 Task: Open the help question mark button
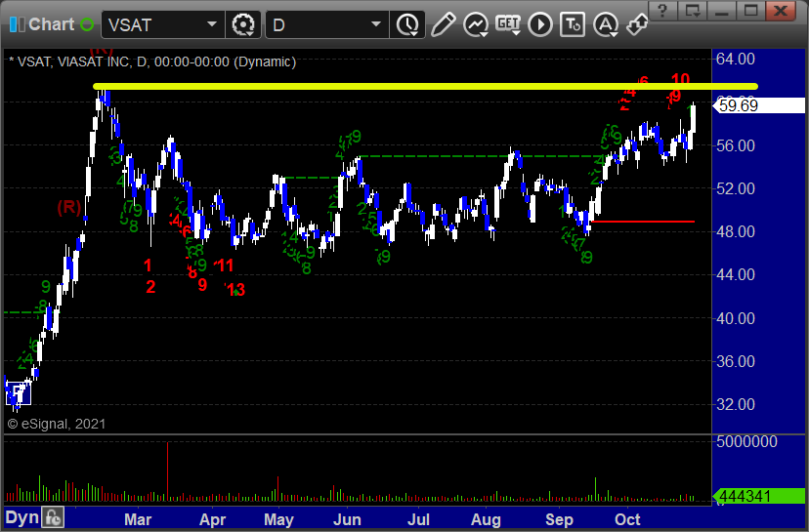(663, 10)
